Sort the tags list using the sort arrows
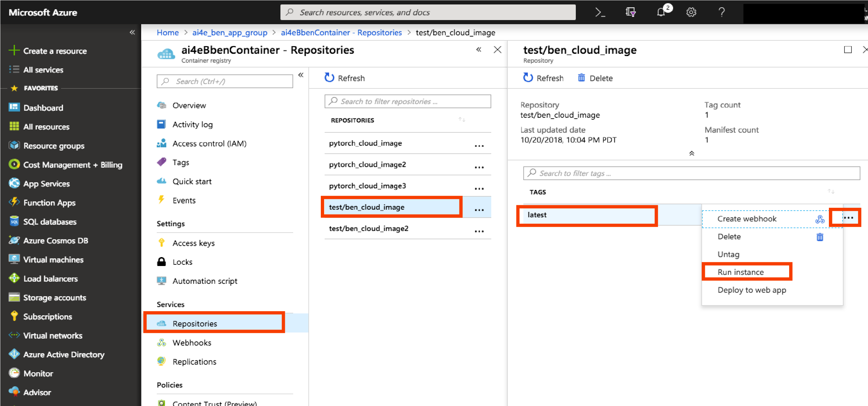The height and width of the screenshot is (406, 868). [x=830, y=192]
